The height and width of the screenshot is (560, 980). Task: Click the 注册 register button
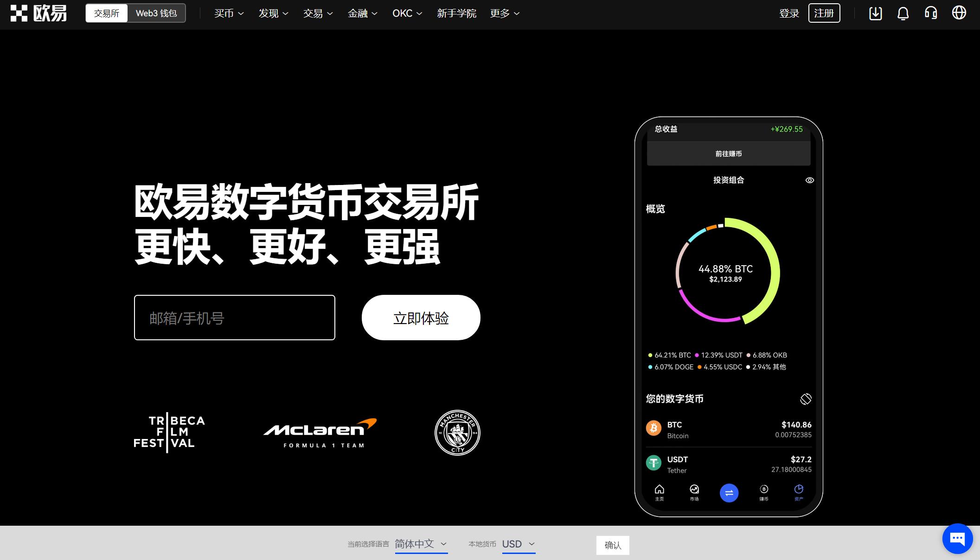pyautogui.click(x=825, y=13)
